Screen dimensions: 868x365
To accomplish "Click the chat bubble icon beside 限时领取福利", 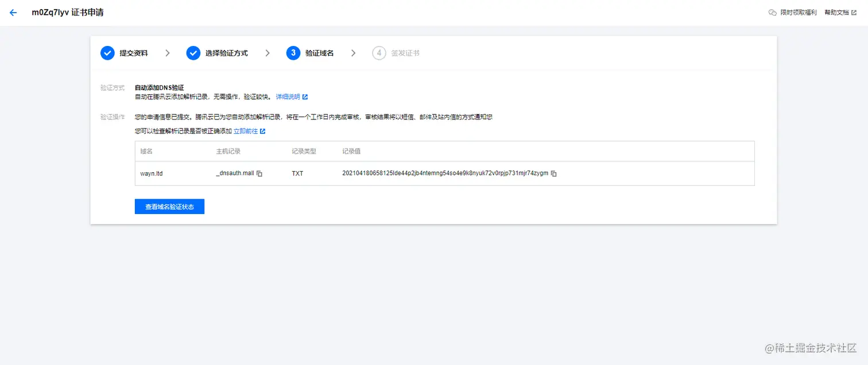I will pos(772,12).
